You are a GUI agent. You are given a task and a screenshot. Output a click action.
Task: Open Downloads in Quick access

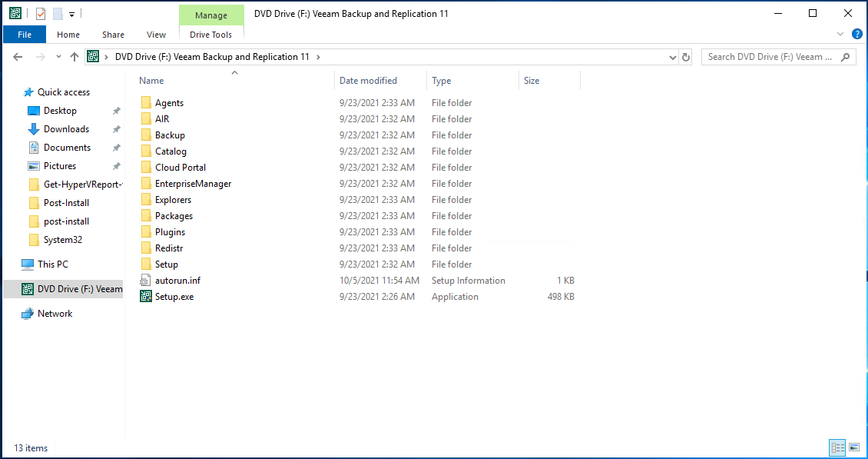tap(66, 129)
